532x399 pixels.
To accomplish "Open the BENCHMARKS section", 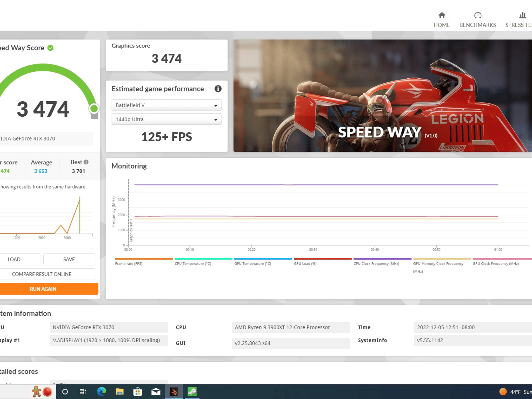I will tap(477, 20).
